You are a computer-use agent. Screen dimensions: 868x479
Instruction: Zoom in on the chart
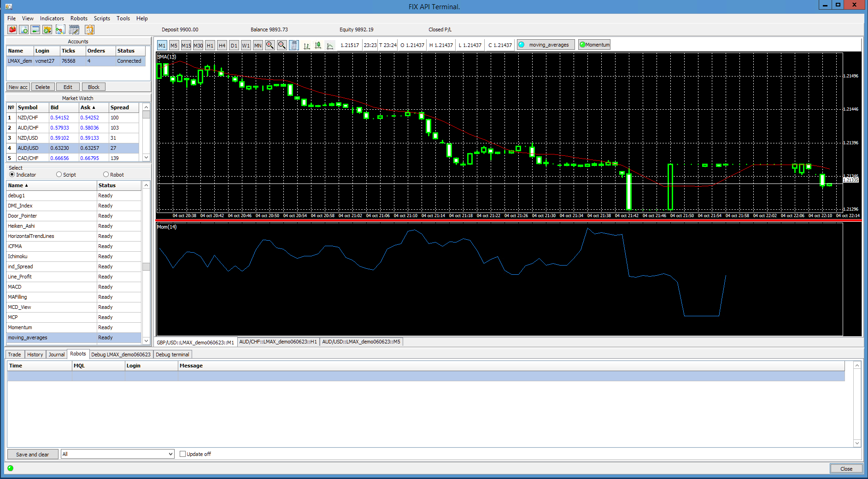[270, 45]
